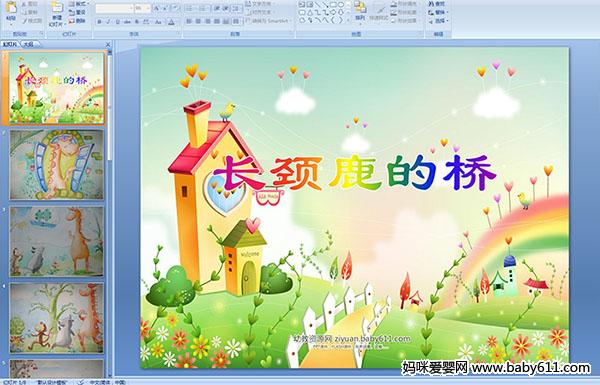Select the second slide thumbnail

pos(57,165)
